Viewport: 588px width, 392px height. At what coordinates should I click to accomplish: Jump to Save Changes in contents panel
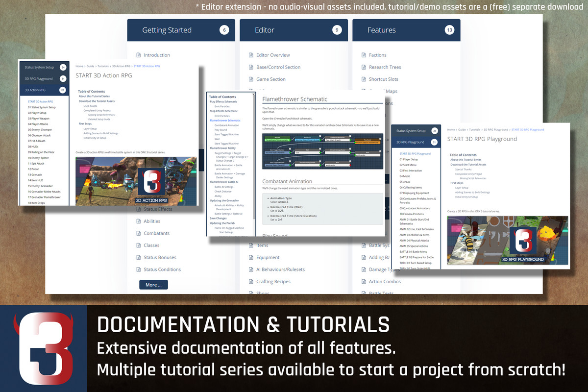(x=218, y=218)
